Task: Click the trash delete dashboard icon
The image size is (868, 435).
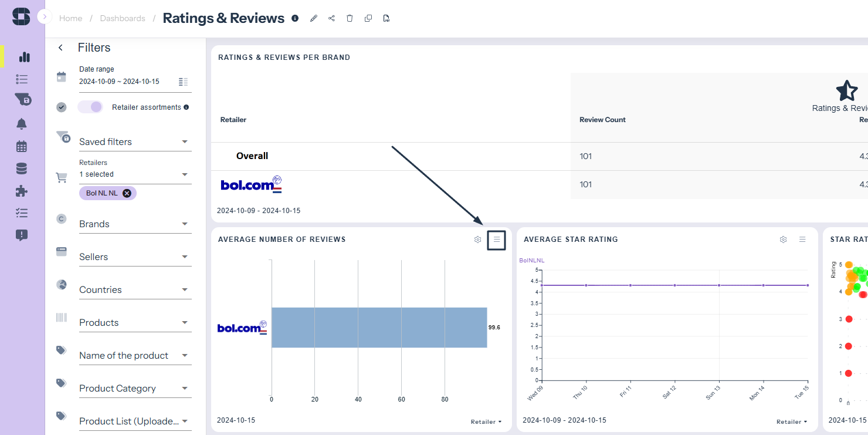Action: pos(350,18)
